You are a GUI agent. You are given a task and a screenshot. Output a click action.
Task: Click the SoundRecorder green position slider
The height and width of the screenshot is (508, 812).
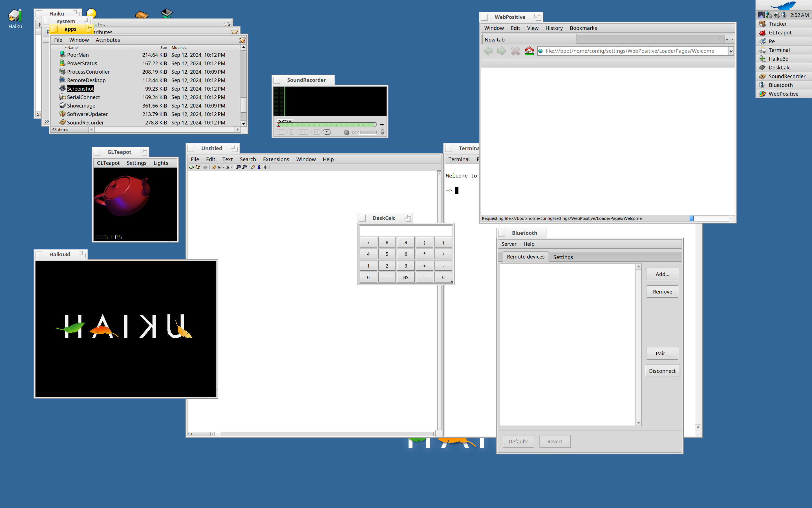[x=327, y=125]
